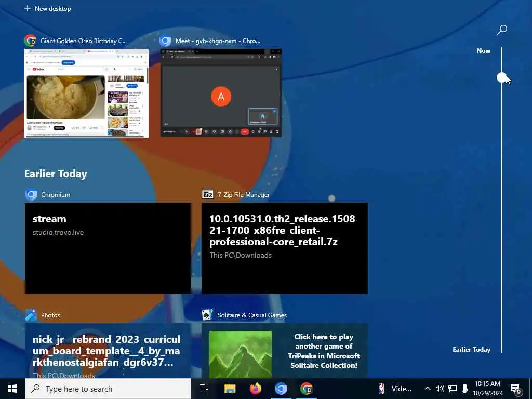The height and width of the screenshot is (399, 532).
Task: Click the studio.trovo.live text on stream card
Action: tap(58, 232)
